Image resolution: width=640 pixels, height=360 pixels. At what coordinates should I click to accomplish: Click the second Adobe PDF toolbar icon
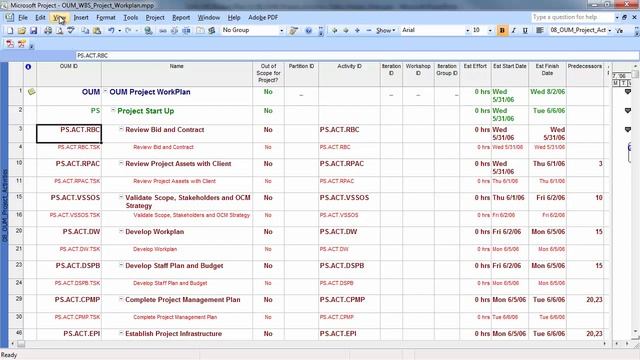[22, 44]
